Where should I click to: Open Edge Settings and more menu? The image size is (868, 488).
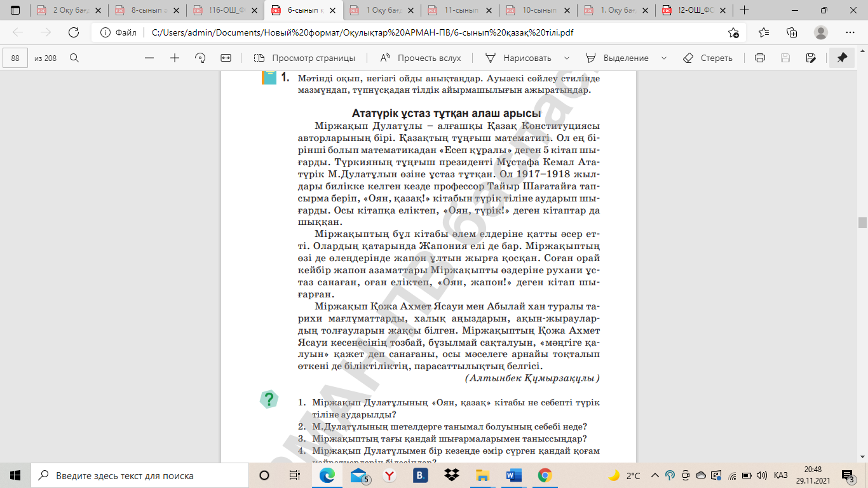click(x=850, y=33)
